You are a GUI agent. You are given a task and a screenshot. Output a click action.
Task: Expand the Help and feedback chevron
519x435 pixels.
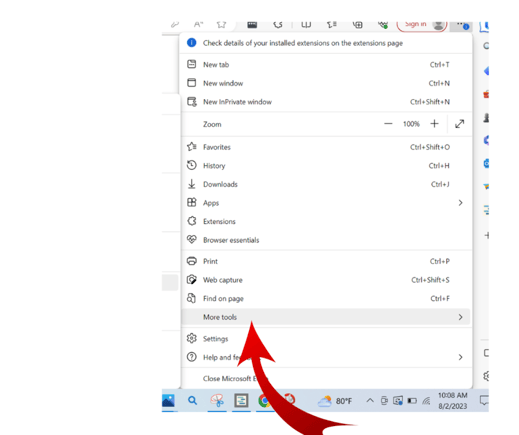[x=460, y=357]
